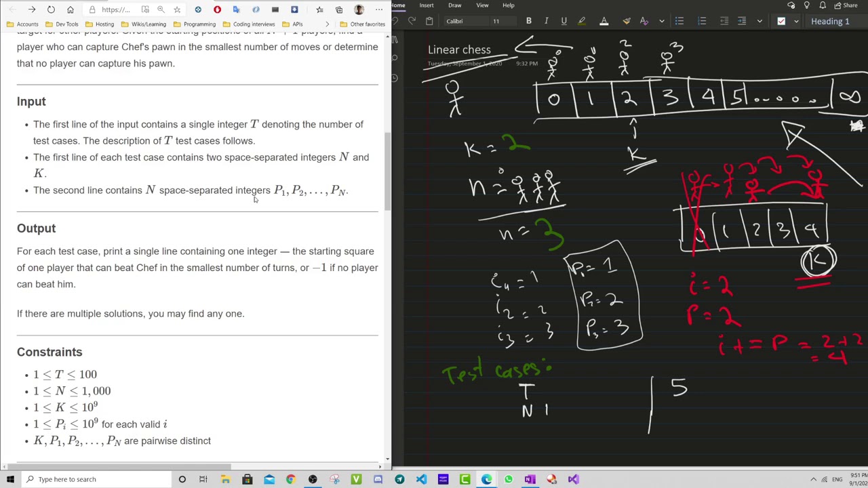
Task: Open WhatsApp from taskbar
Action: coord(508,479)
